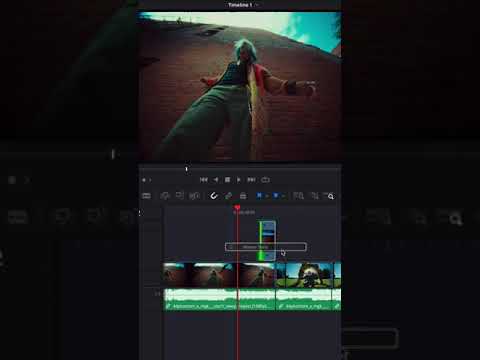
Task: Select the video clip right of playhead
Action: 256,275
